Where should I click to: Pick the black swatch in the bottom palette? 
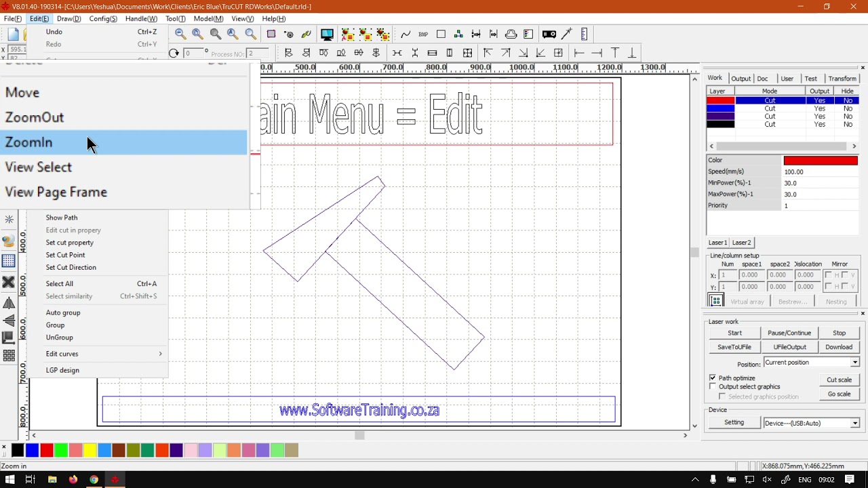tap(18, 450)
